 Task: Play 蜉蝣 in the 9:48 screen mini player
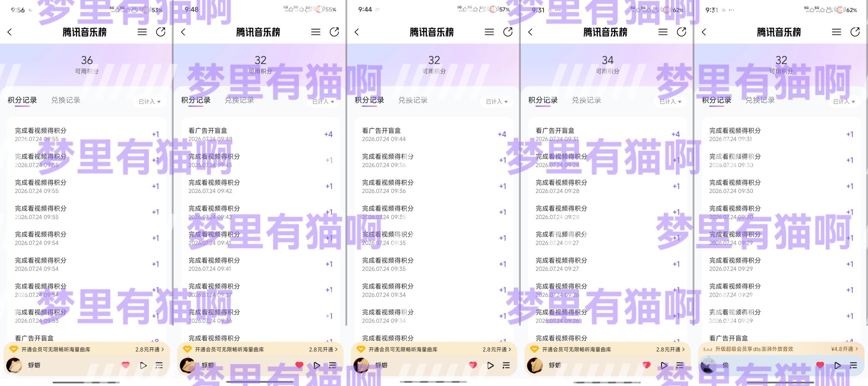[x=317, y=365]
